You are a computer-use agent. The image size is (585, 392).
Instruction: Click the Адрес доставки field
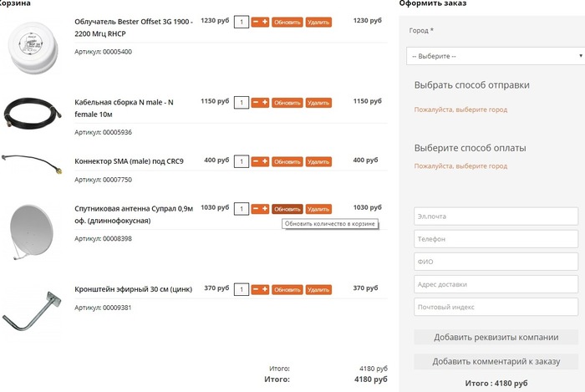tap(496, 284)
